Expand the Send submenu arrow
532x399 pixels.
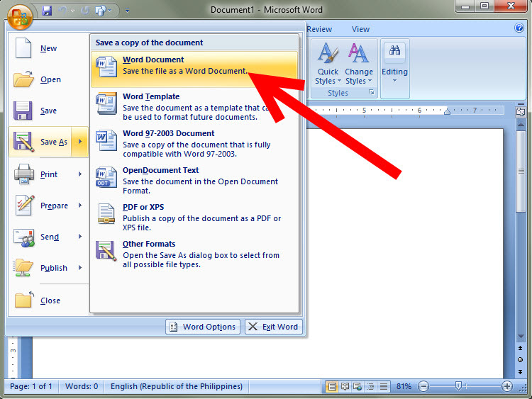coord(80,236)
